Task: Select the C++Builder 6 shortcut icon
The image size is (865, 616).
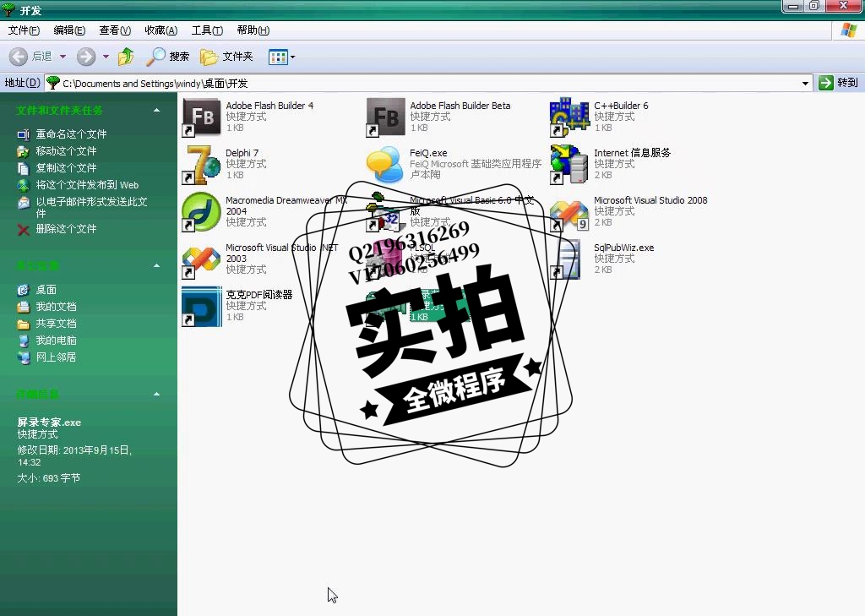Action: [569, 117]
